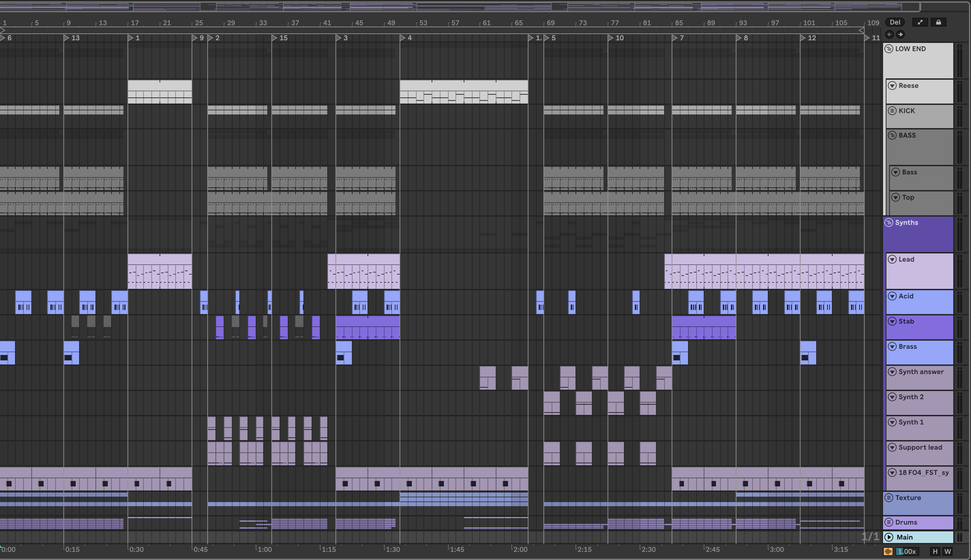Fold the Texture group icon

coord(888,498)
